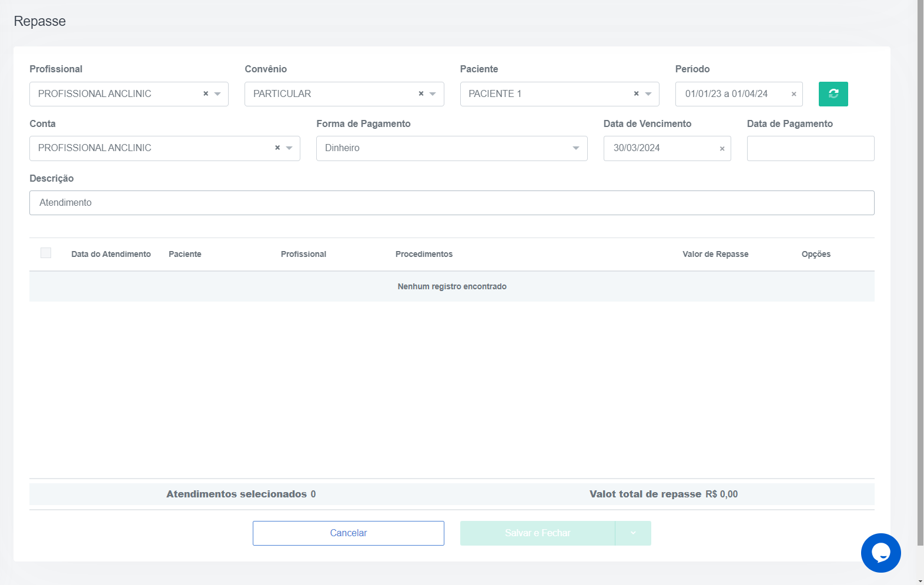Viewport: 924px width, 585px height.
Task: Click the Profissional column header in table
Action: pyautogui.click(x=303, y=254)
